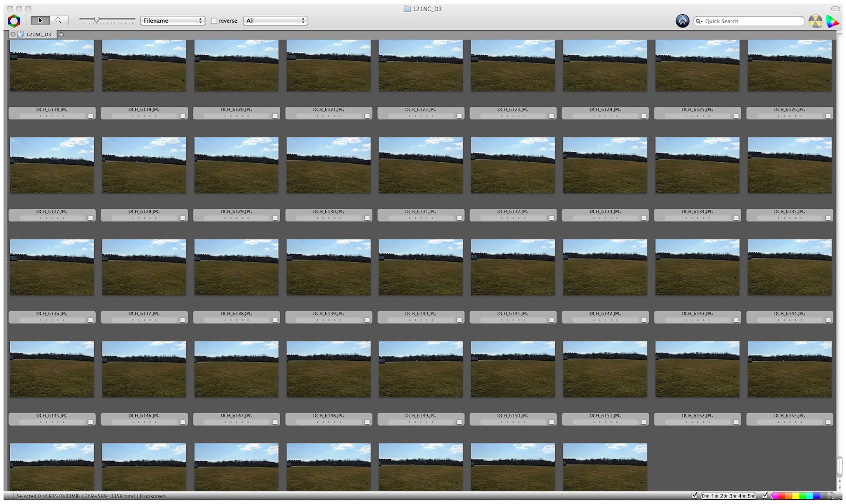Click the yellow burn disc icon

[815, 21]
